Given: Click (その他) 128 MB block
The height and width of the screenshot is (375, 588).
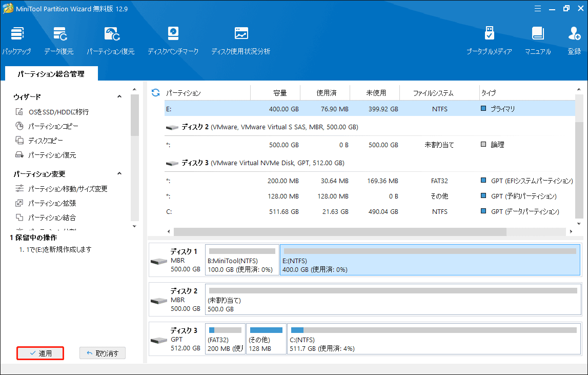Looking at the screenshot, I should pos(266,339).
